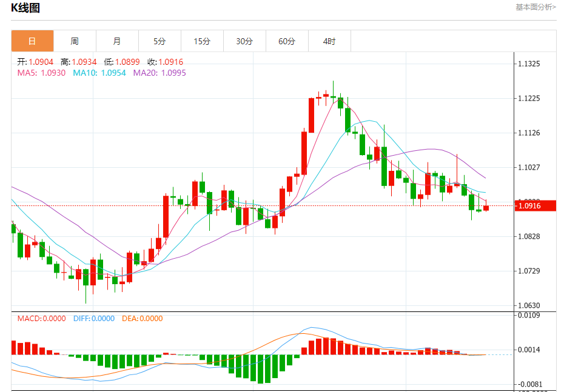This screenshot has height=392, width=564.
Task: Switch to the 周 weekly tab
Action: tap(75, 41)
